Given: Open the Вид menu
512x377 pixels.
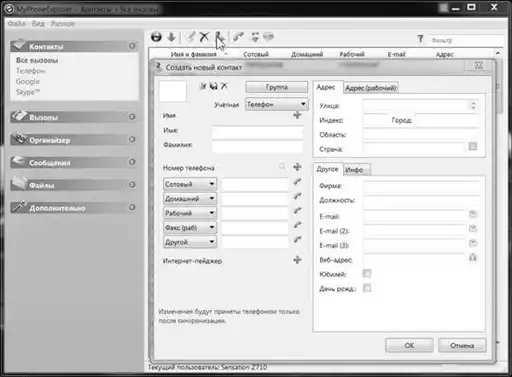Looking at the screenshot, I should point(38,24).
